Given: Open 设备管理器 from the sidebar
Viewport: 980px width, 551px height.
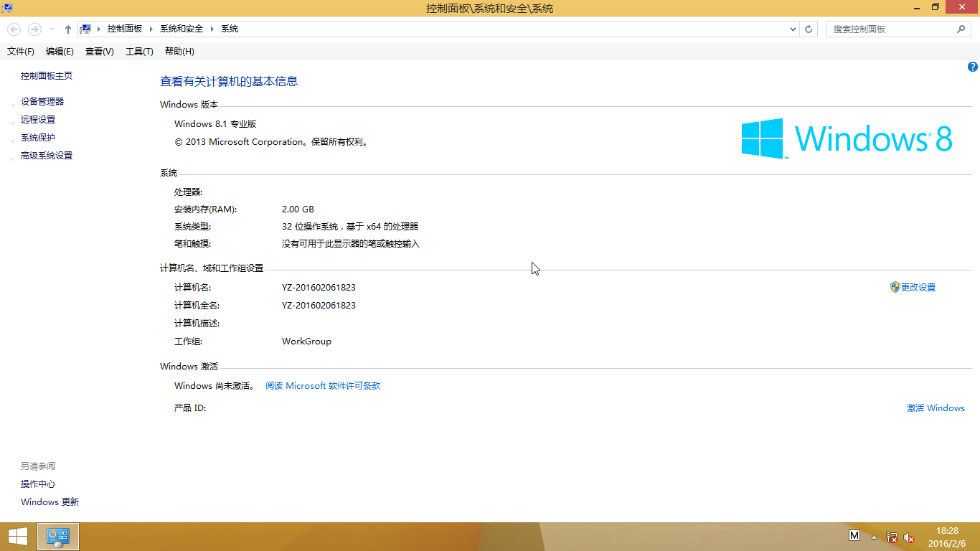Looking at the screenshot, I should point(42,102).
